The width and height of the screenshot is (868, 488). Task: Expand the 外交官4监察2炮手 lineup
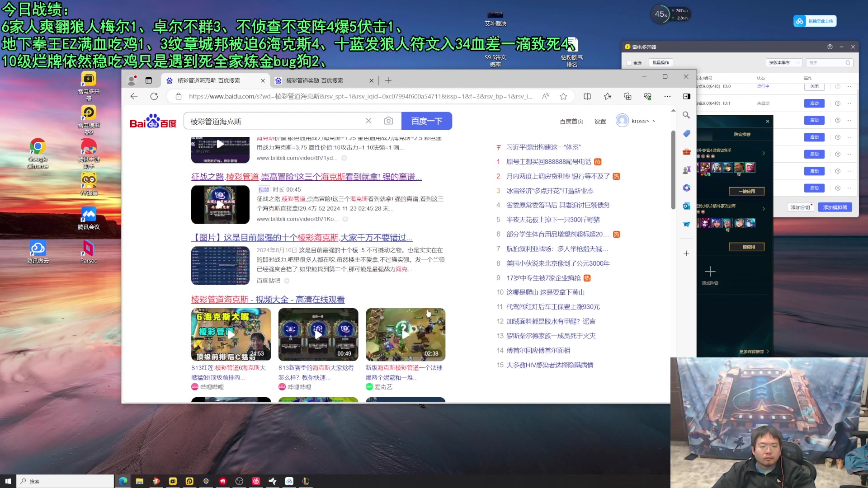[764, 153]
